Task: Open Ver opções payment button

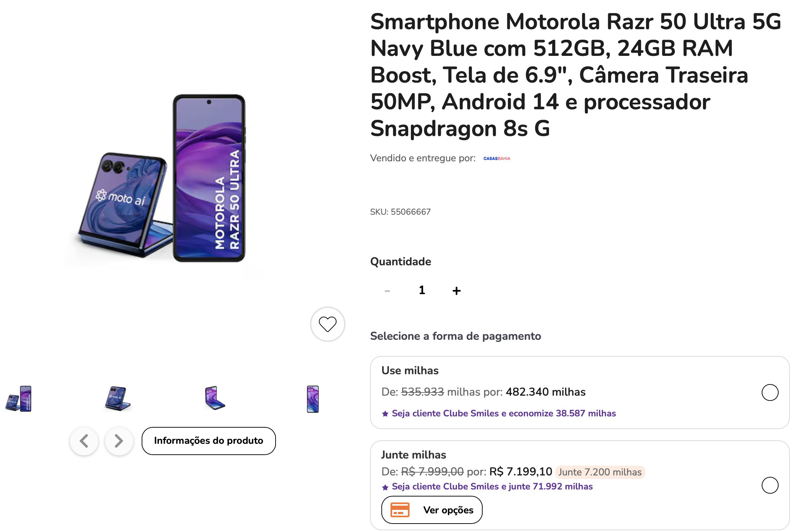Action: [x=432, y=510]
